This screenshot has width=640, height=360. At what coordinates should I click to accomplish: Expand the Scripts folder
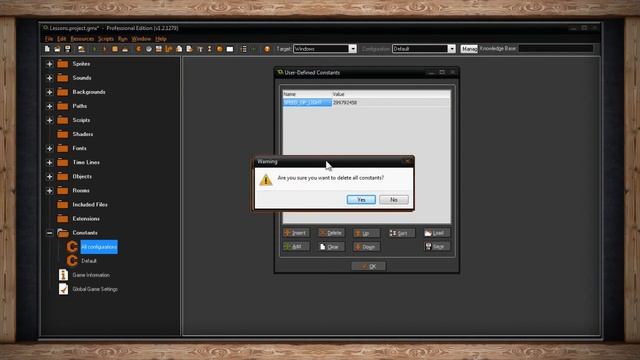point(49,120)
